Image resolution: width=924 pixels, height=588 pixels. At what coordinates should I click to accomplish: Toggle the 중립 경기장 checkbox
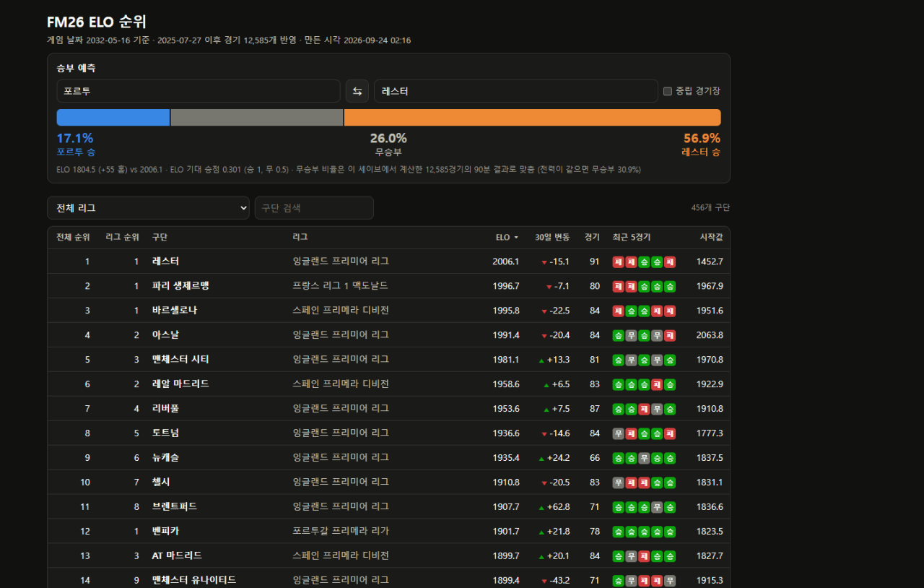668,91
